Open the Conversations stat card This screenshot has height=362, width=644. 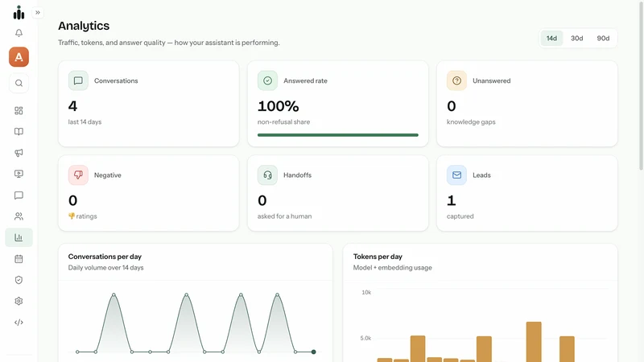(149, 104)
